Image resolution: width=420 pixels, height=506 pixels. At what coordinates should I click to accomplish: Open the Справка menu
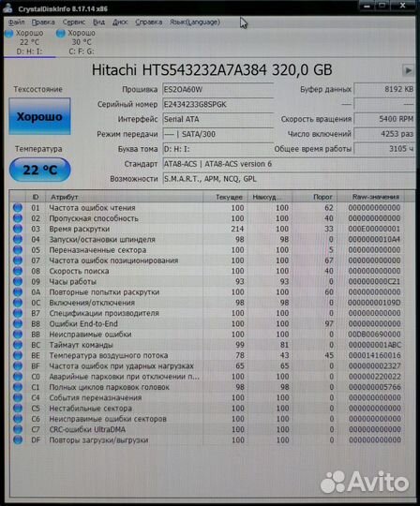148,22
